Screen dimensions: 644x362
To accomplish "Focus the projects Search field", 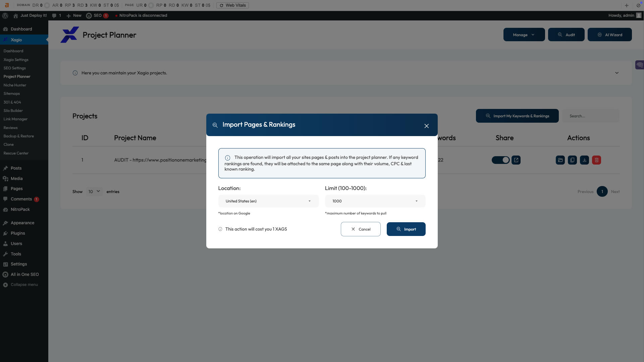I will pyautogui.click(x=591, y=116).
